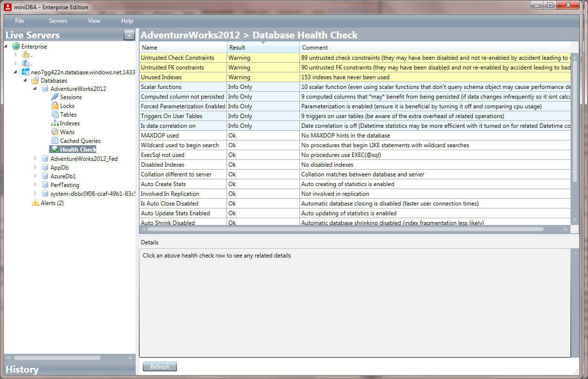Image resolution: width=588 pixels, height=379 pixels.
Task: Select the Cached Queries icon
Action: (54, 140)
